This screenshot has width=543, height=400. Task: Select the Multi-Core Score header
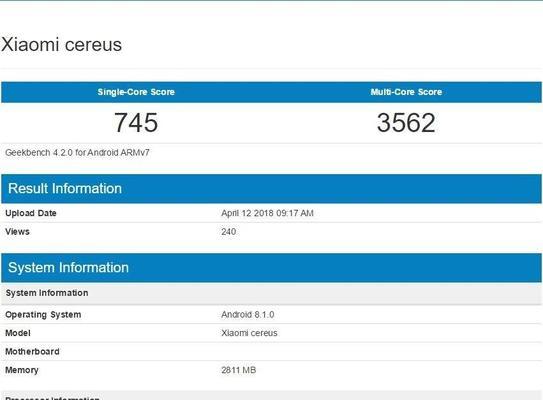[x=406, y=92]
